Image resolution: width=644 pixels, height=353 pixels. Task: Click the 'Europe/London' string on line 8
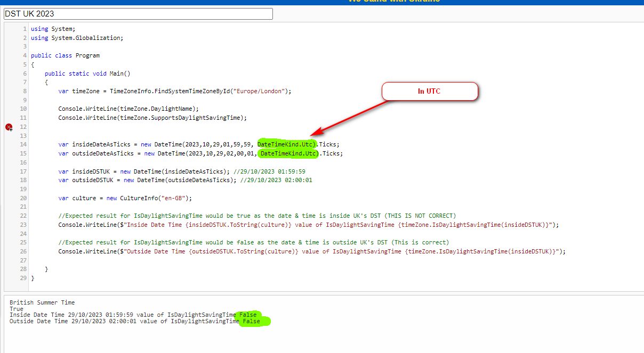tap(261, 91)
